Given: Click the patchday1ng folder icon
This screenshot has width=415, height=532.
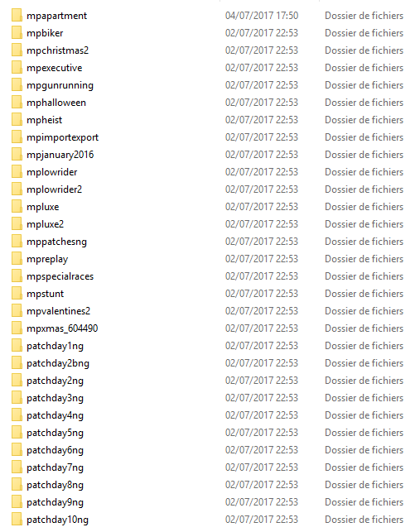Looking at the screenshot, I should click(x=17, y=346).
